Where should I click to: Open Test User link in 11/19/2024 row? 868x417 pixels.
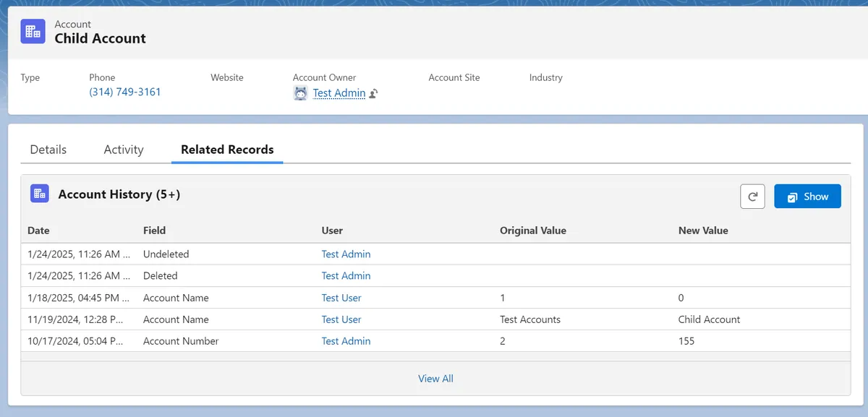coord(341,319)
